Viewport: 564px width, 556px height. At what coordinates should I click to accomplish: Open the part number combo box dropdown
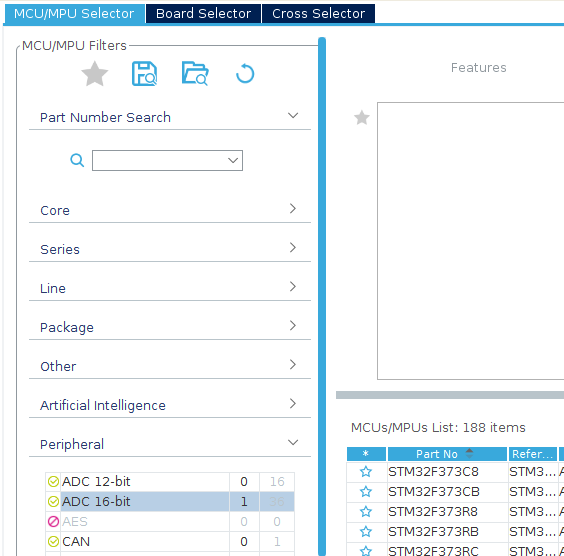(x=233, y=160)
